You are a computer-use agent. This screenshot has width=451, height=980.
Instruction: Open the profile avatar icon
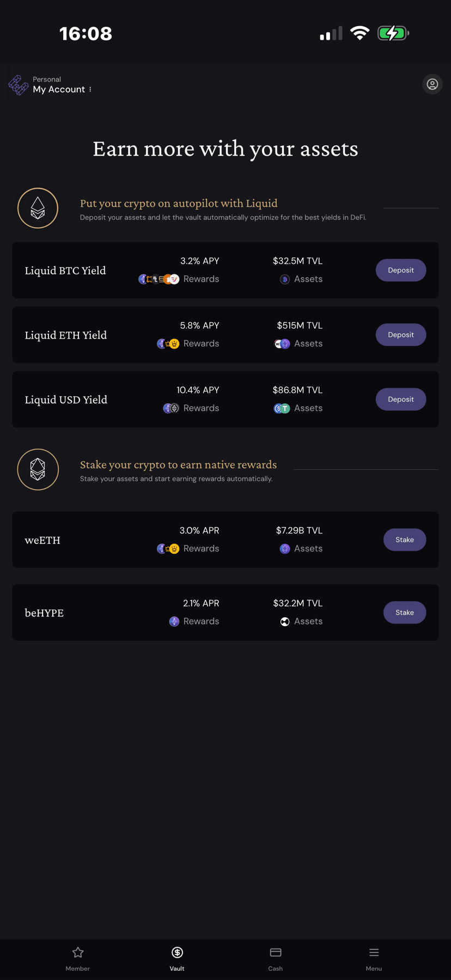tap(432, 84)
